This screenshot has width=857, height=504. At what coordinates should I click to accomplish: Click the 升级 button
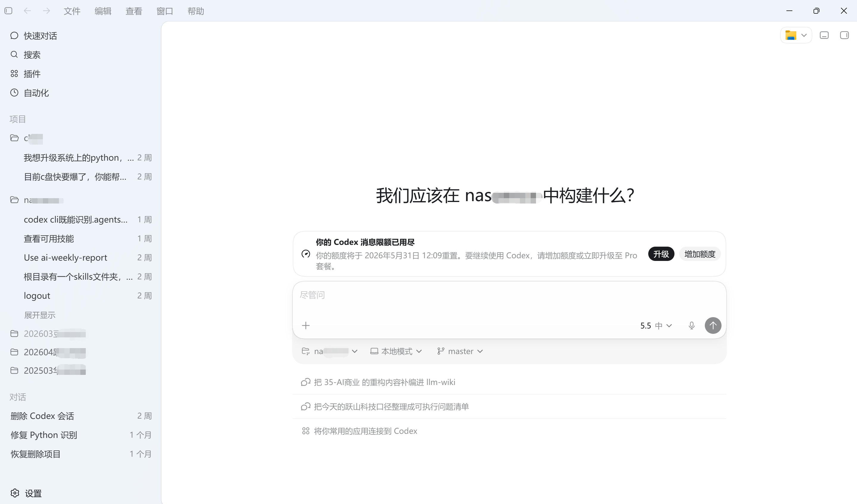(661, 254)
